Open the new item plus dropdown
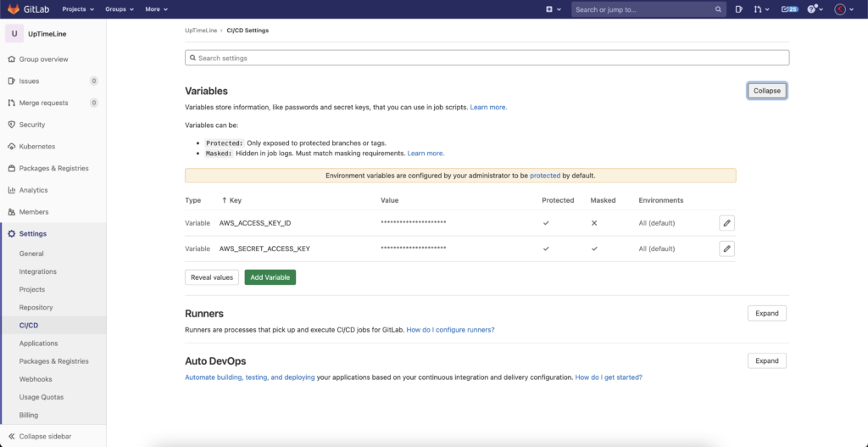868x447 pixels. coord(554,9)
